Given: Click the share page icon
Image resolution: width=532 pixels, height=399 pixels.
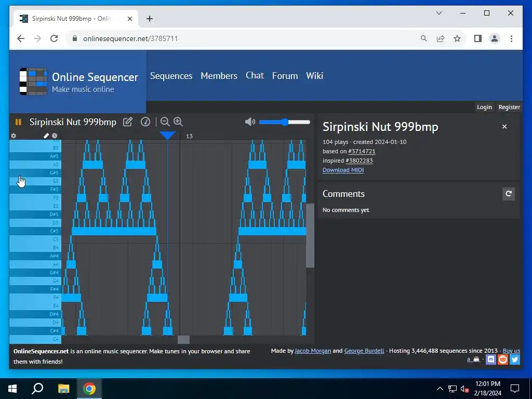Looking at the screenshot, I should pos(441,38).
